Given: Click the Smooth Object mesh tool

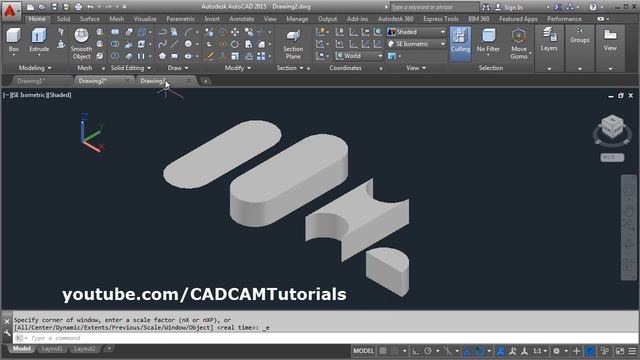Looking at the screenshot, I should [x=81, y=44].
